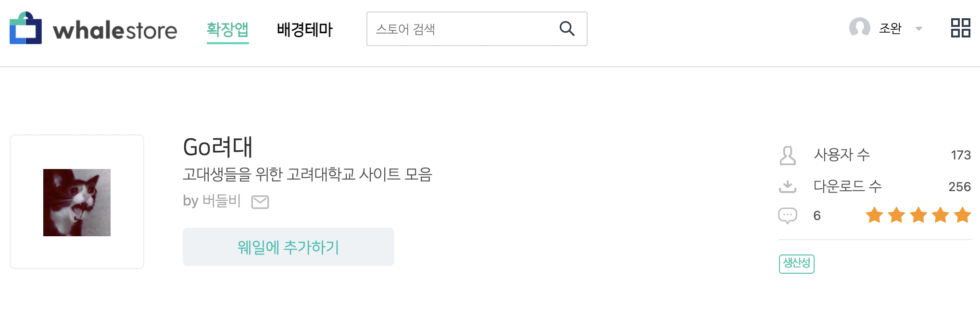The height and width of the screenshot is (315, 980).
Task: Open the 배경테마 tab
Action: click(304, 30)
